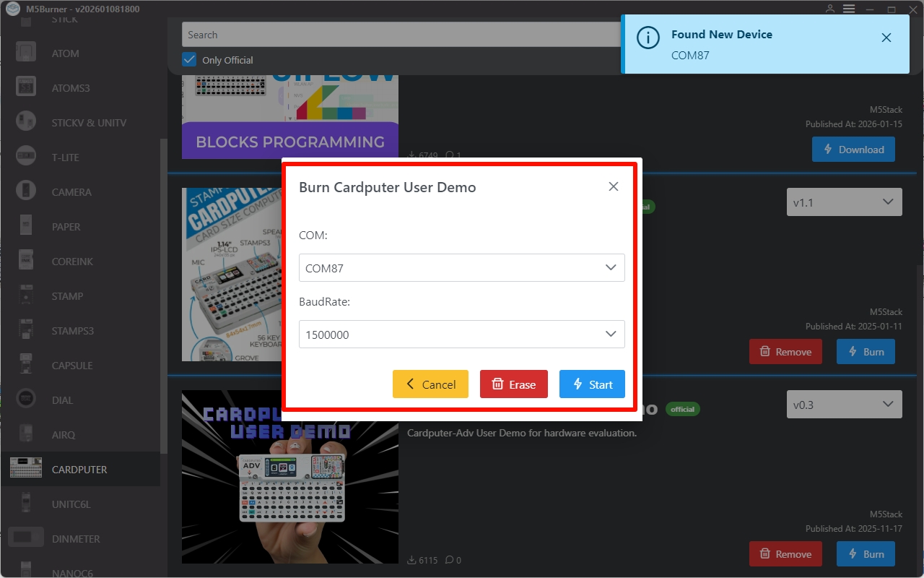
Task: Select STAMPS3 in the device list
Action: point(72,331)
